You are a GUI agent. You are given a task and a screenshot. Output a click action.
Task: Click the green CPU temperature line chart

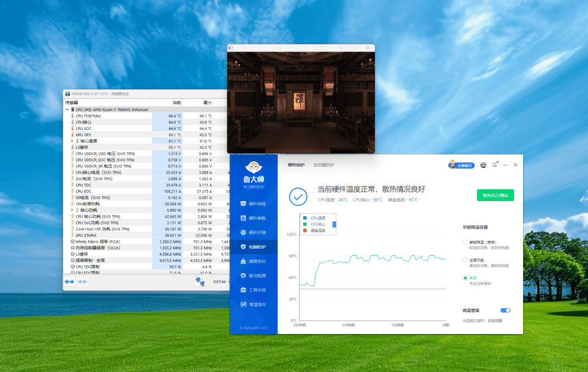[x=372, y=270]
